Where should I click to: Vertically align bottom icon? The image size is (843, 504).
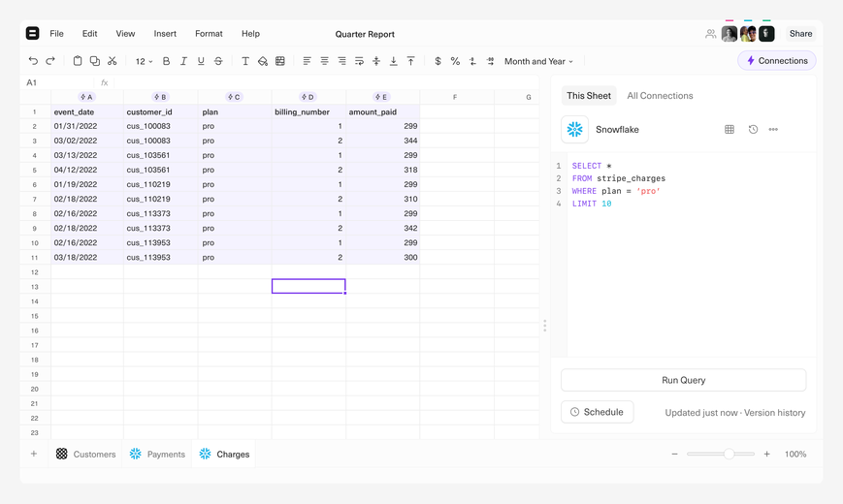coord(394,61)
